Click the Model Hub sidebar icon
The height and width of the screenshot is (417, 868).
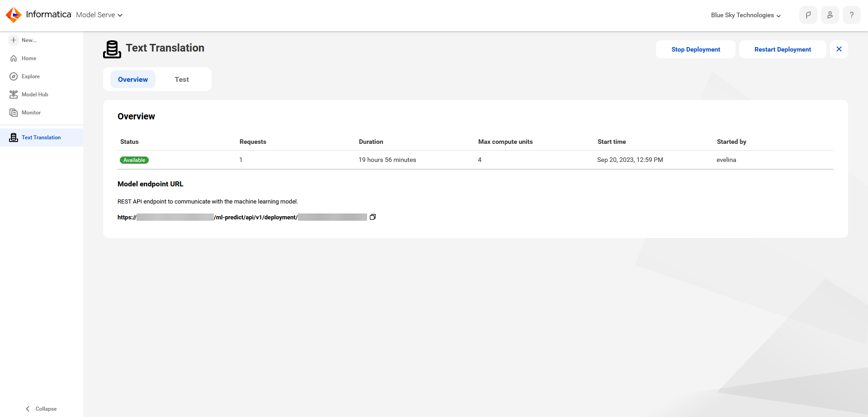(x=14, y=95)
